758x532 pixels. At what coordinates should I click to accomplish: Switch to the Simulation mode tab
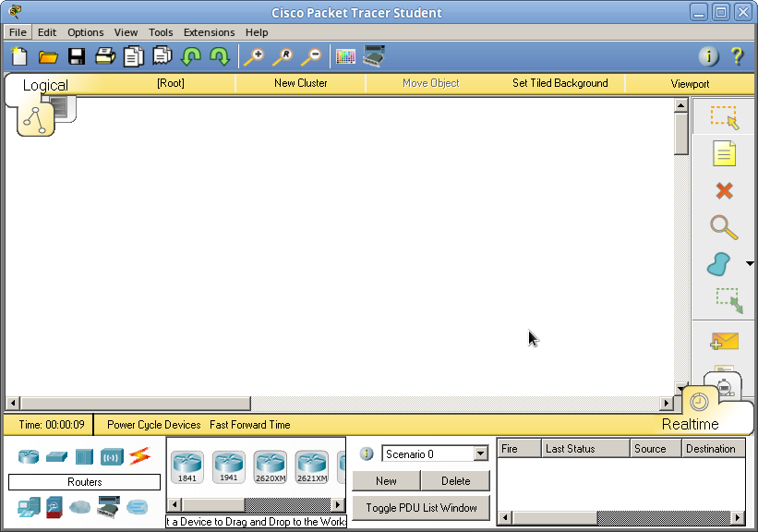click(725, 386)
